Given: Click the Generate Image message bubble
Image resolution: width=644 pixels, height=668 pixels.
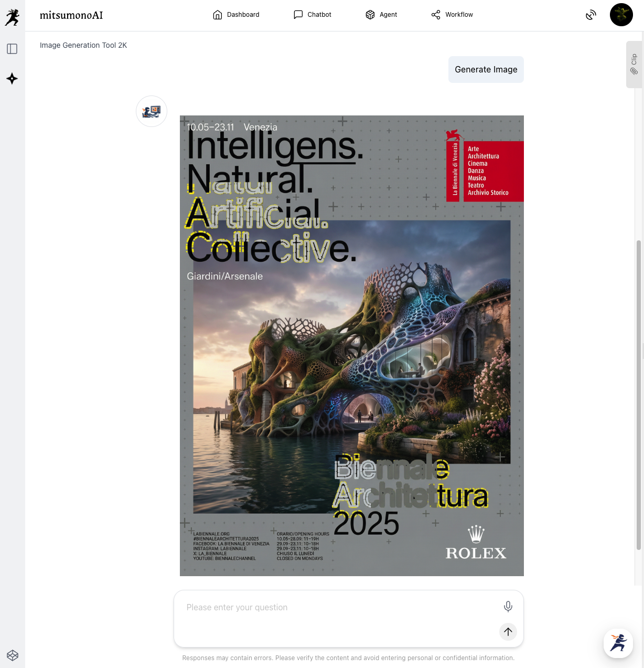Looking at the screenshot, I should (486, 69).
